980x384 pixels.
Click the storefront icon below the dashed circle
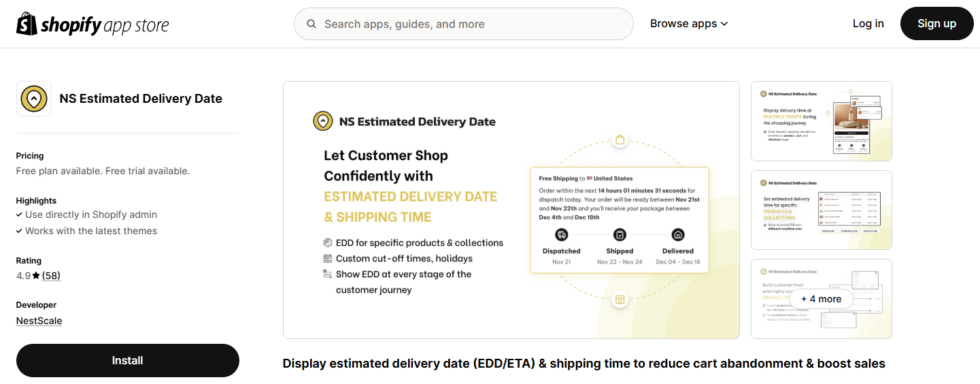(x=620, y=300)
